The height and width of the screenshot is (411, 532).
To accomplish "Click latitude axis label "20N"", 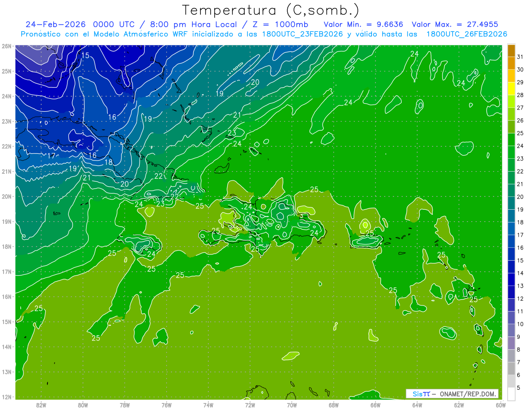I will click(x=7, y=196).
